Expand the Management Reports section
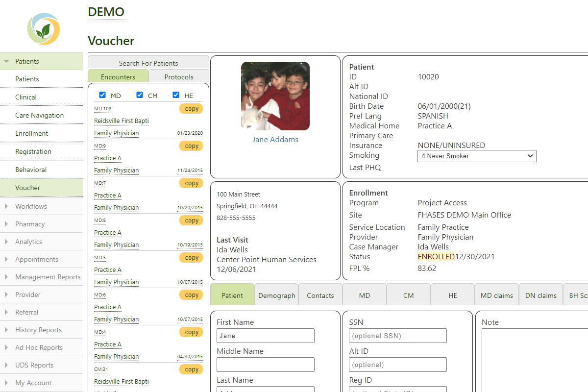Screen dimensions: 588x392 (41, 277)
